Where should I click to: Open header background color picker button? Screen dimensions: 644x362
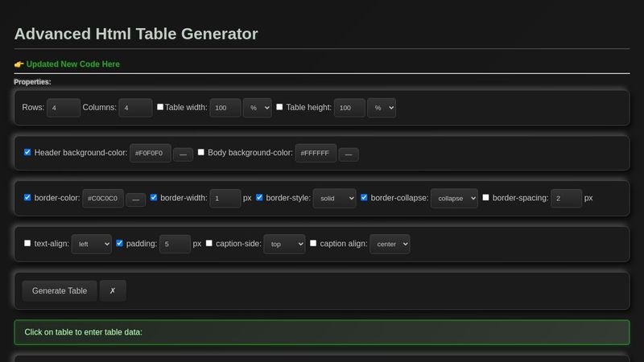[x=183, y=154]
